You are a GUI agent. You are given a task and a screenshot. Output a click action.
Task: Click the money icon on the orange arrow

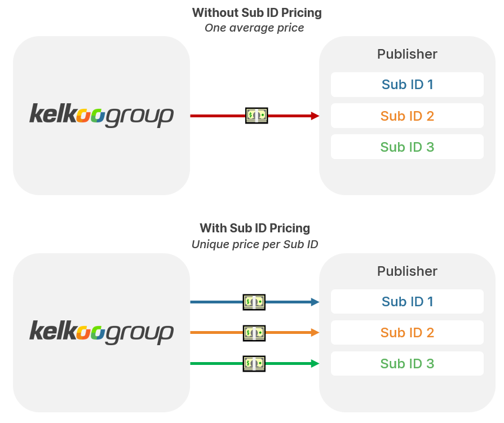(x=254, y=333)
